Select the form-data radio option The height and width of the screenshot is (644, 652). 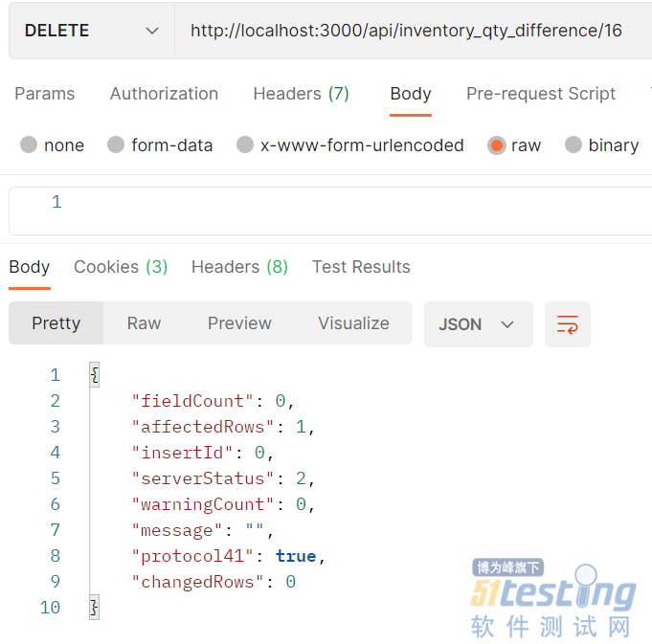[116, 144]
